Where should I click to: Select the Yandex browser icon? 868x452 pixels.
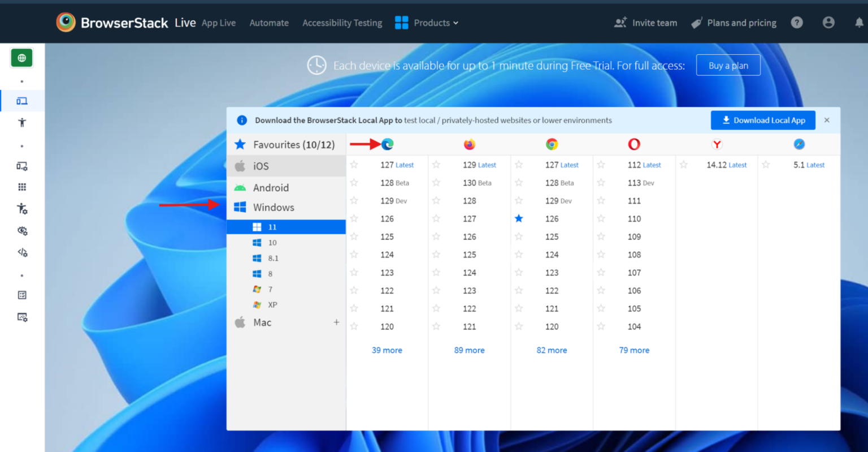717,144
